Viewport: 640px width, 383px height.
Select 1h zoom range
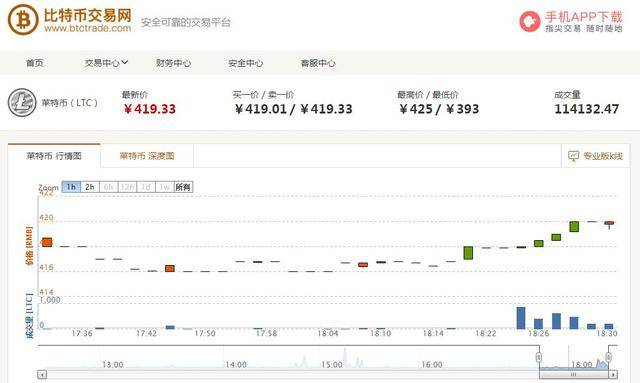pos(71,187)
